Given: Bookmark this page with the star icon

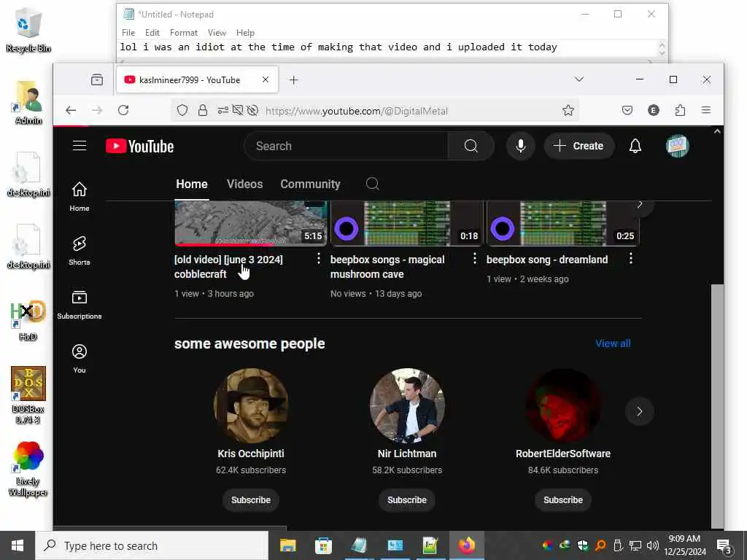Looking at the screenshot, I should [x=568, y=111].
